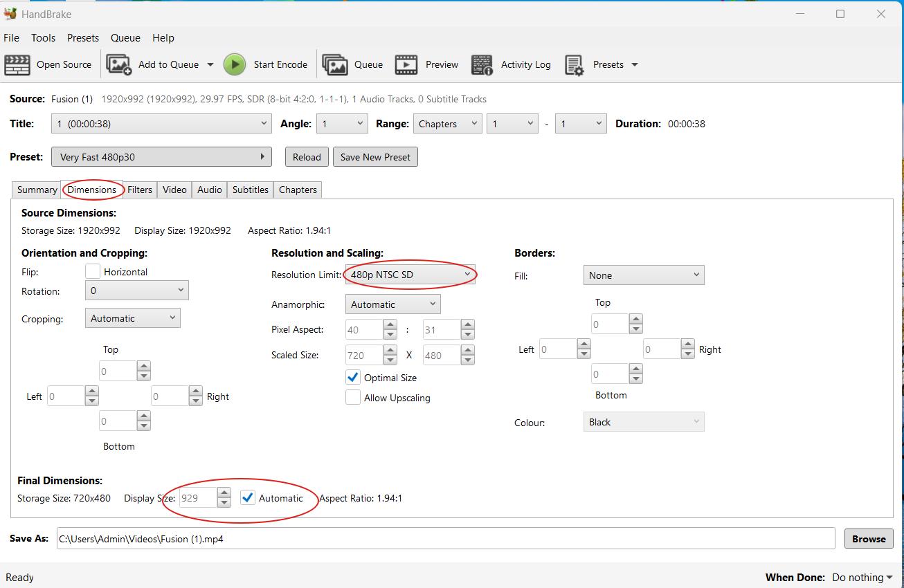Switch to the Dimensions tab
904x588 pixels.
(x=91, y=190)
